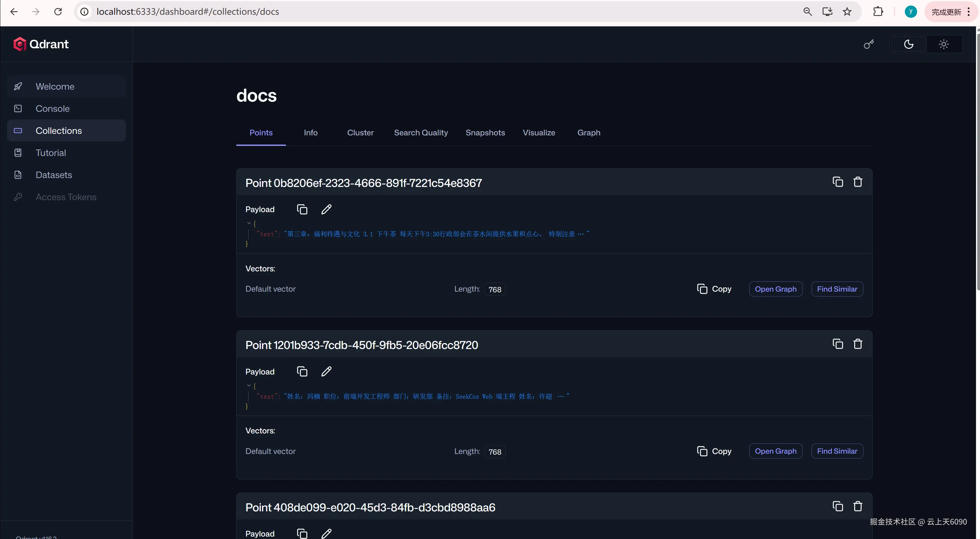Delete point 0b8206ef with trash icon

pos(858,182)
